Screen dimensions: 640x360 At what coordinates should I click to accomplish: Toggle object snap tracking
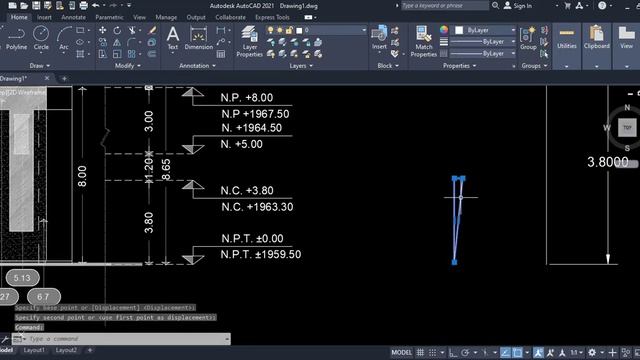point(505,352)
